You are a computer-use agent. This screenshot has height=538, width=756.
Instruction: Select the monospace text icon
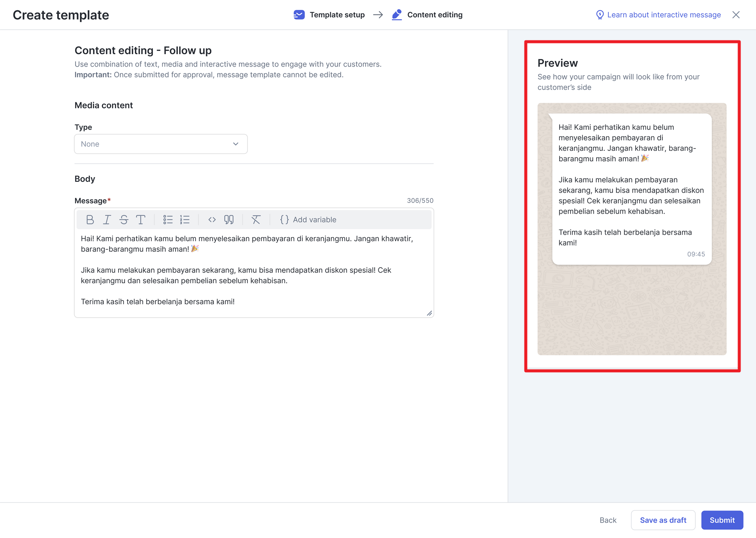click(x=140, y=220)
